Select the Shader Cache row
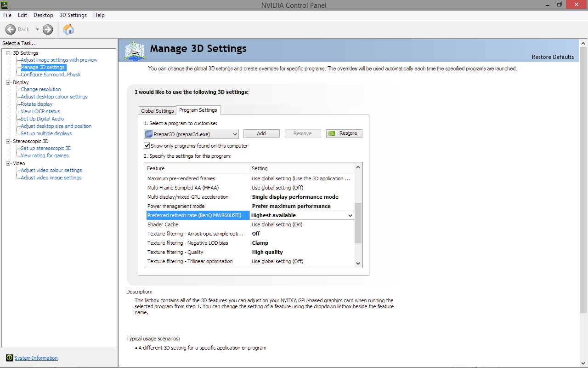 (x=249, y=224)
